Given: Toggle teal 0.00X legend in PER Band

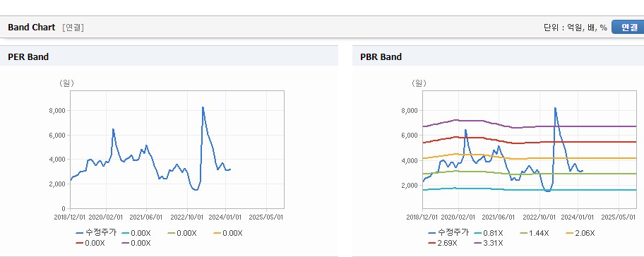Looking at the screenshot, I should pyautogui.click(x=136, y=233).
